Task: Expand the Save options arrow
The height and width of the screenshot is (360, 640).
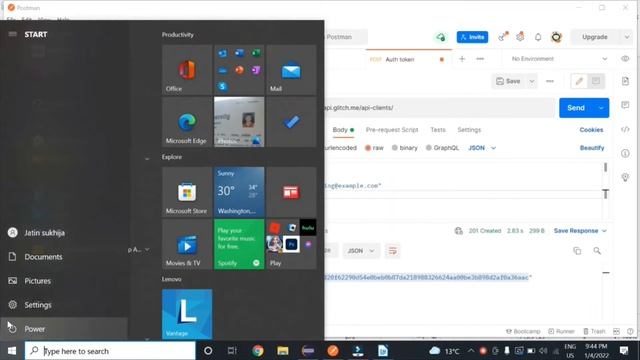Action: tap(532, 81)
